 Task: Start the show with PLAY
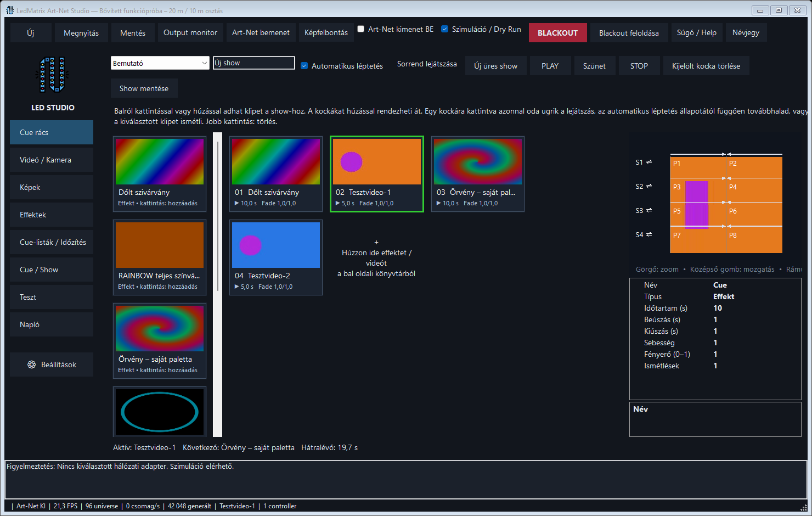pyautogui.click(x=550, y=66)
